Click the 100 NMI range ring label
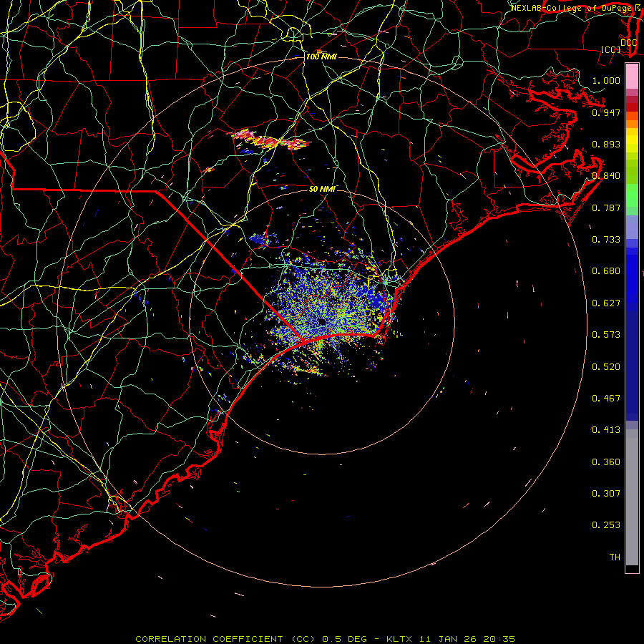This screenshot has width=644, height=644. point(321,57)
